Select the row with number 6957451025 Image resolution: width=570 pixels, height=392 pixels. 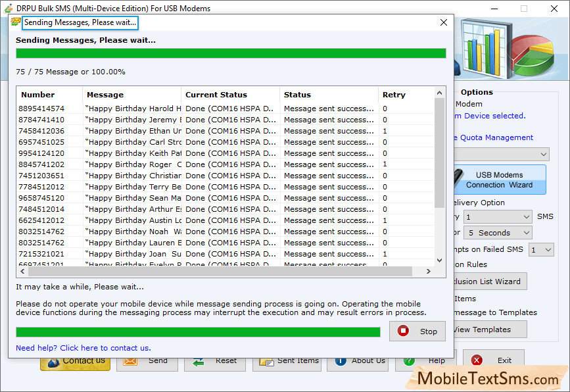pyautogui.click(x=226, y=142)
